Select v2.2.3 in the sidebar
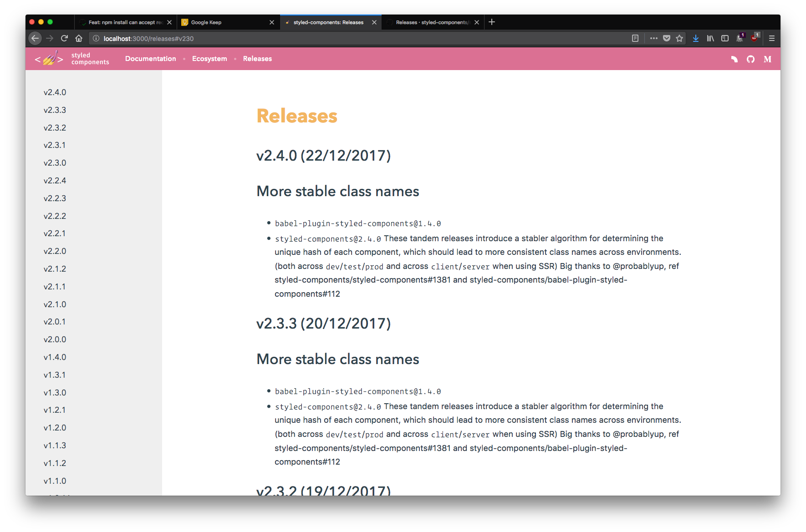Viewport: 806px width, 532px height. point(55,198)
